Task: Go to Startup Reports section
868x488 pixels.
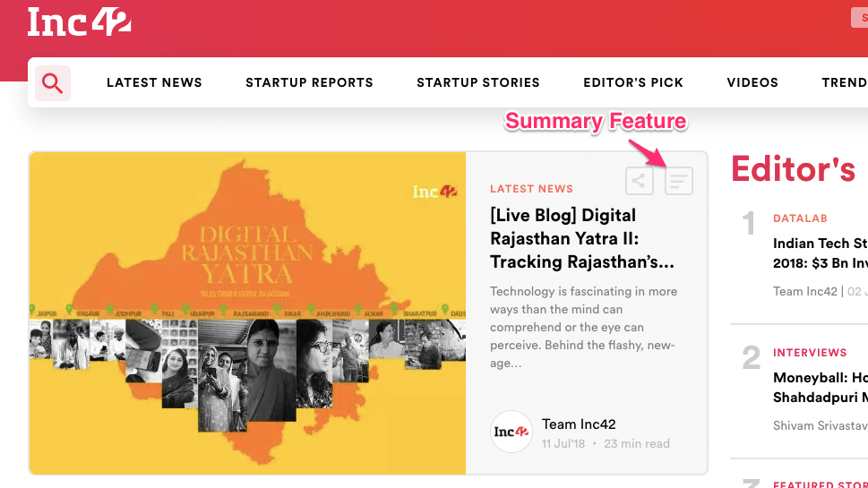Action: [309, 82]
